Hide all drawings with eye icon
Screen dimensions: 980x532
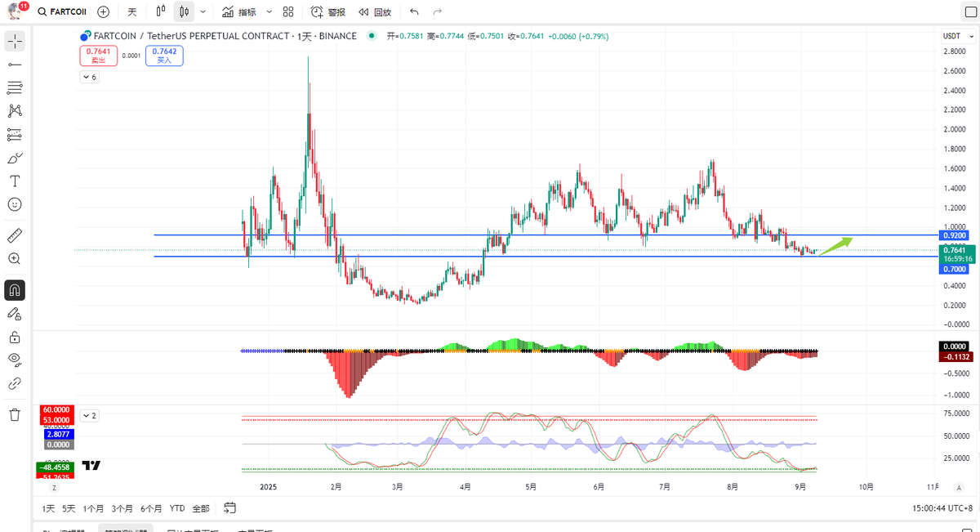click(x=15, y=360)
